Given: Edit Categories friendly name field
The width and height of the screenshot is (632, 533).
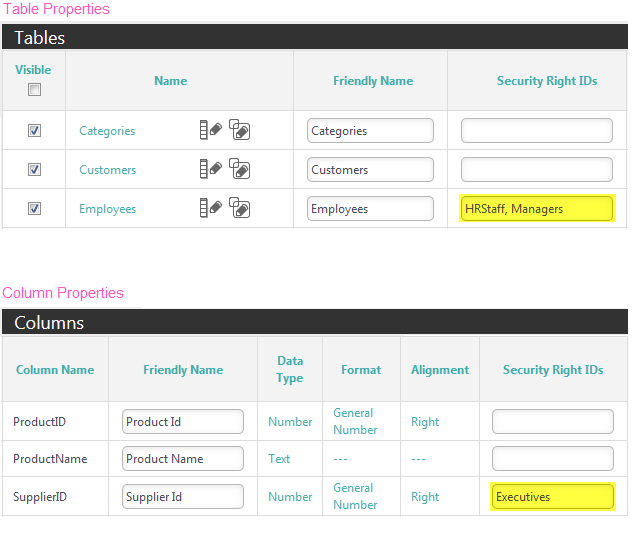Looking at the screenshot, I should coord(370,130).
